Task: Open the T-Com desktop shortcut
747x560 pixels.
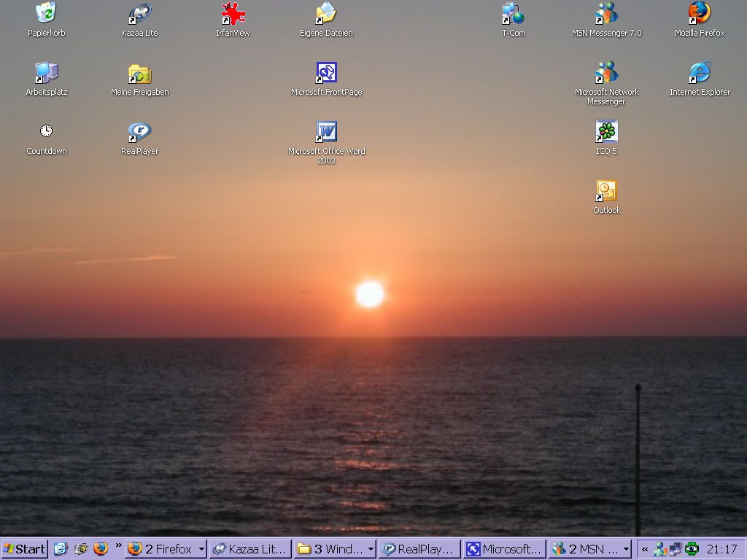Action: pos(513,13)
